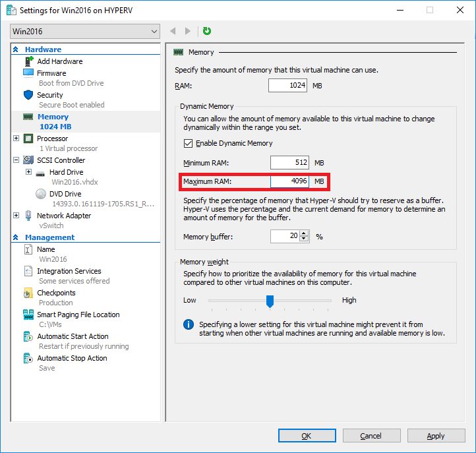Click the Memory buffer value field
The width and height of the screenshot is (476, 453).
285,236
